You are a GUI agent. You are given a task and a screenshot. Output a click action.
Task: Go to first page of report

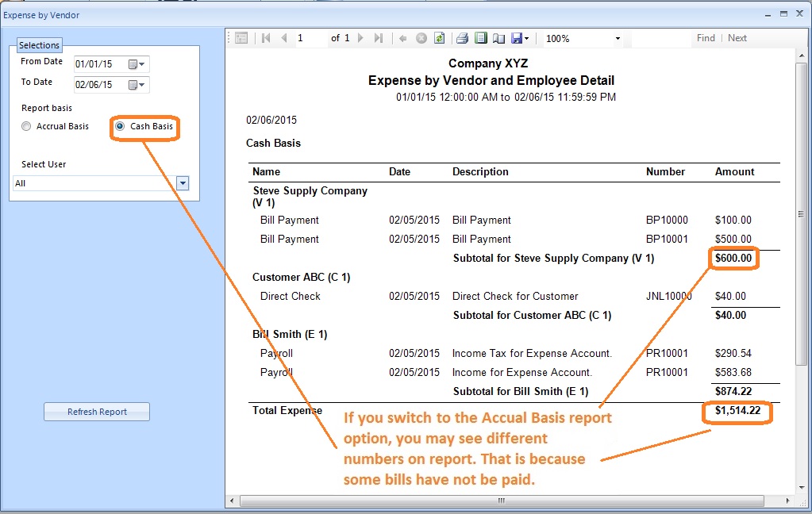(266, 38)
